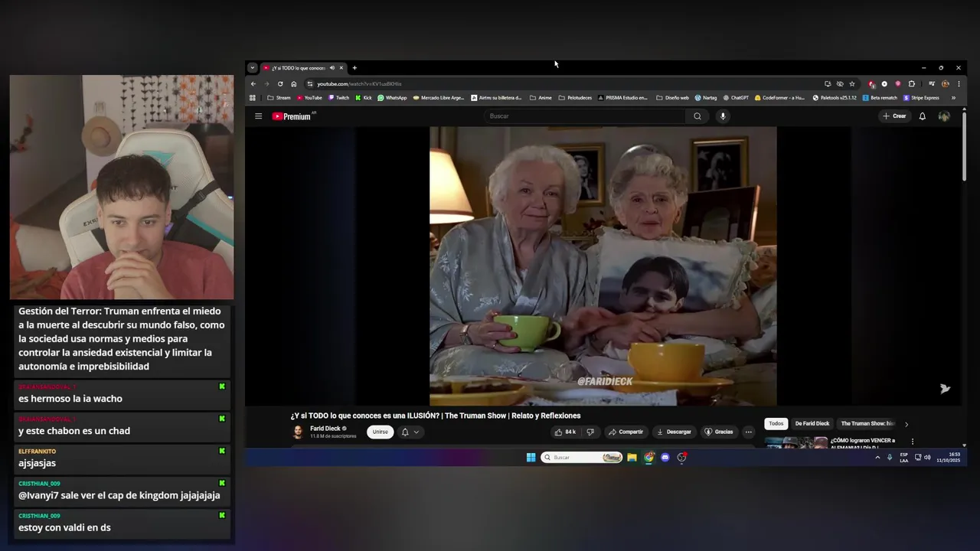
Task: Like the video with 84 k likes
Action: click(x=566, y=432)
